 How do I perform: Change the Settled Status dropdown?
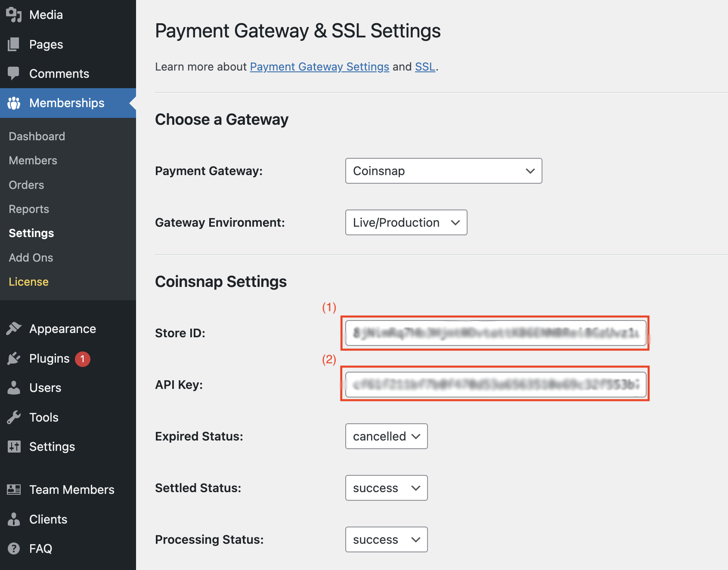click(x=386, y=488)
